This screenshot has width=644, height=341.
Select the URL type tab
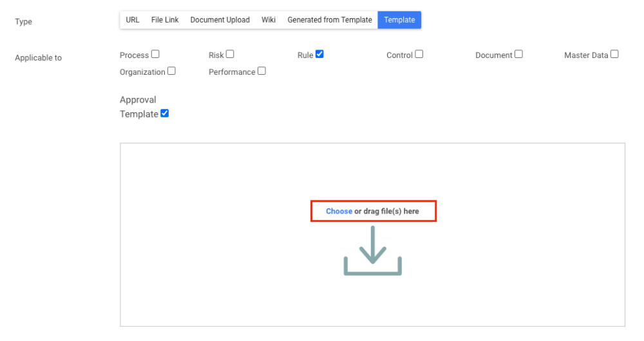[x=133, y=20]
